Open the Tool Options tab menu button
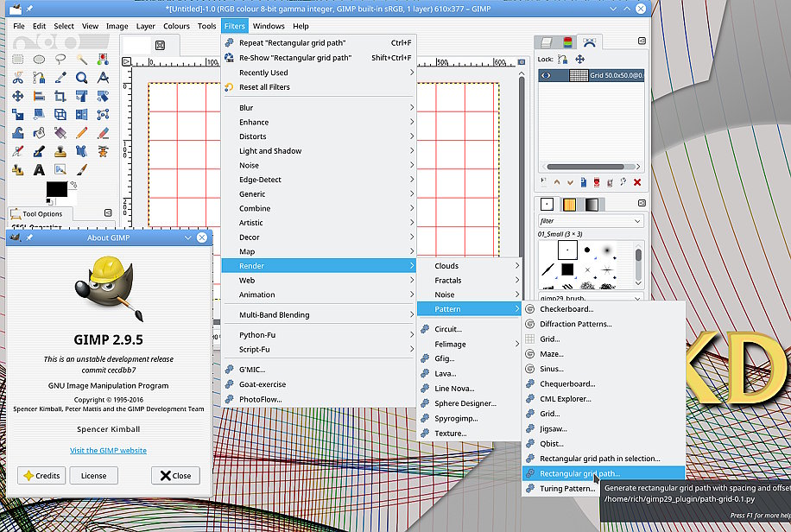 108,213
